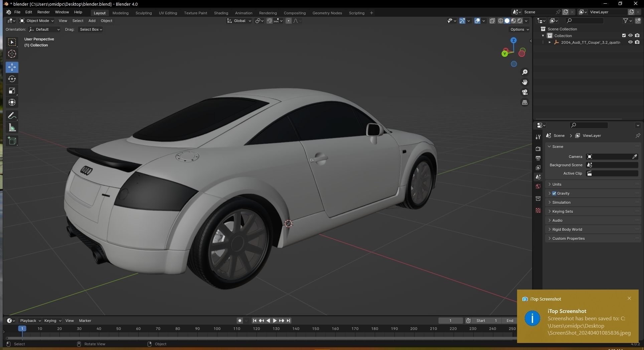Open the Collection properties tab

tap(538, 199)
